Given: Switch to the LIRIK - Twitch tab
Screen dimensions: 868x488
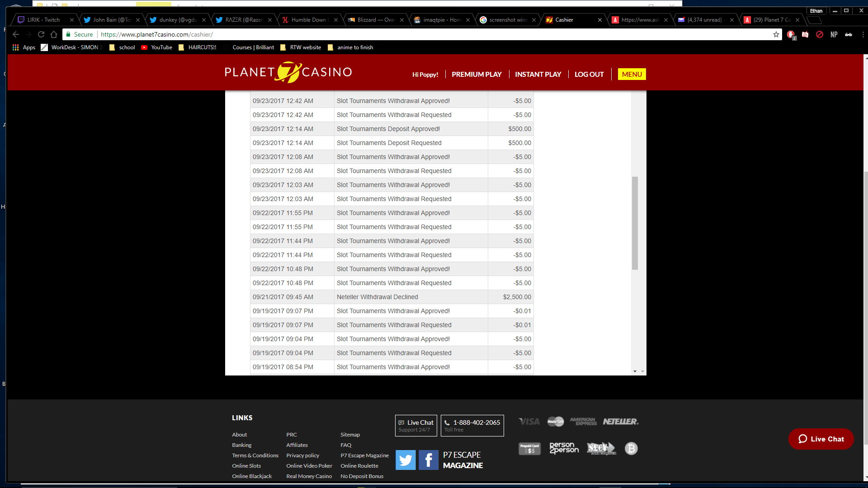Looking at the screenshot, I should [x=43, y=20].
